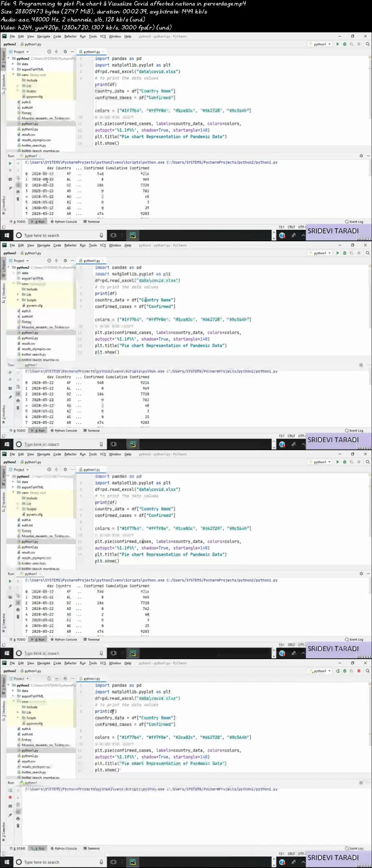This screenshot has height=868, width=372.
Task: Hide the Project panel using minus icon, first frame
Action: click(72, 52)
